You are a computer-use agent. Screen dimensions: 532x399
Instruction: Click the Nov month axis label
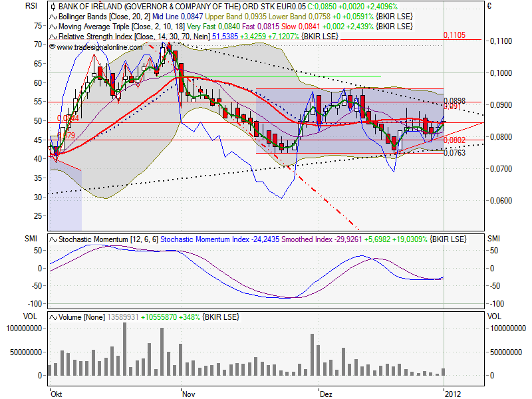[x=189, y=394]
